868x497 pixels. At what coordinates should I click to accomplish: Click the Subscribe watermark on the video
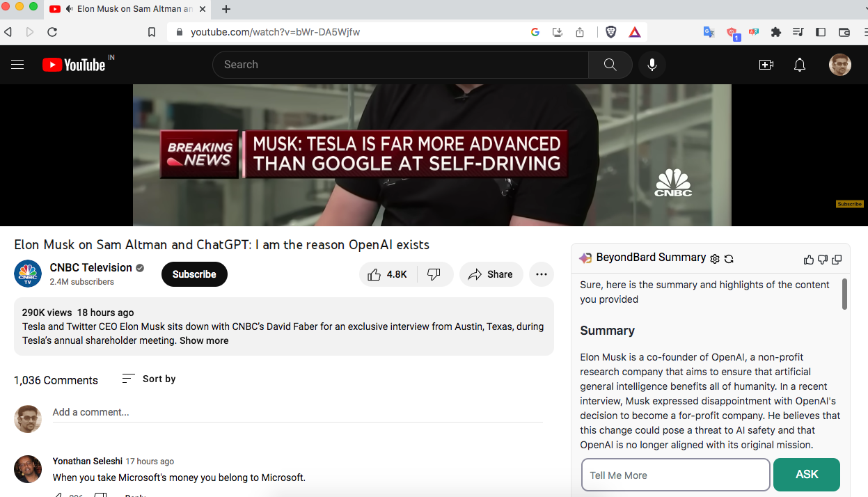tap(849, 204)
